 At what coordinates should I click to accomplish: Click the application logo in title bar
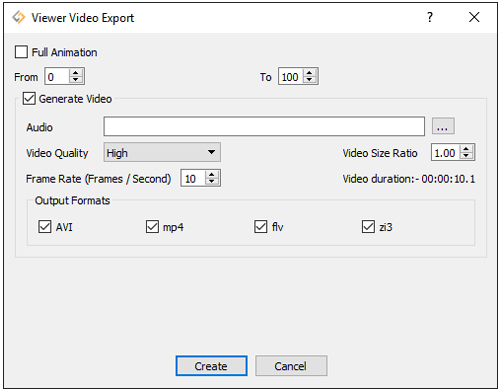coord(19,17)
